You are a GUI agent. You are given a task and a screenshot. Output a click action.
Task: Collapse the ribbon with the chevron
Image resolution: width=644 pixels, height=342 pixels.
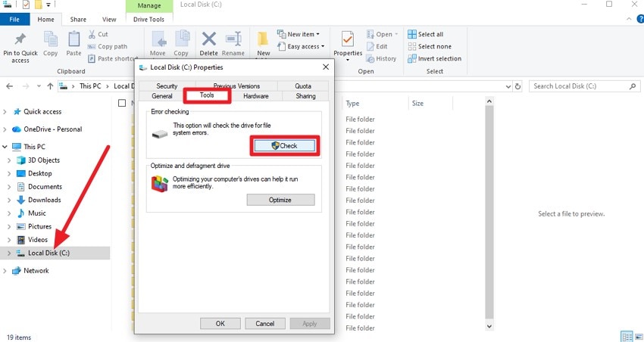click(x=629, y=19)
